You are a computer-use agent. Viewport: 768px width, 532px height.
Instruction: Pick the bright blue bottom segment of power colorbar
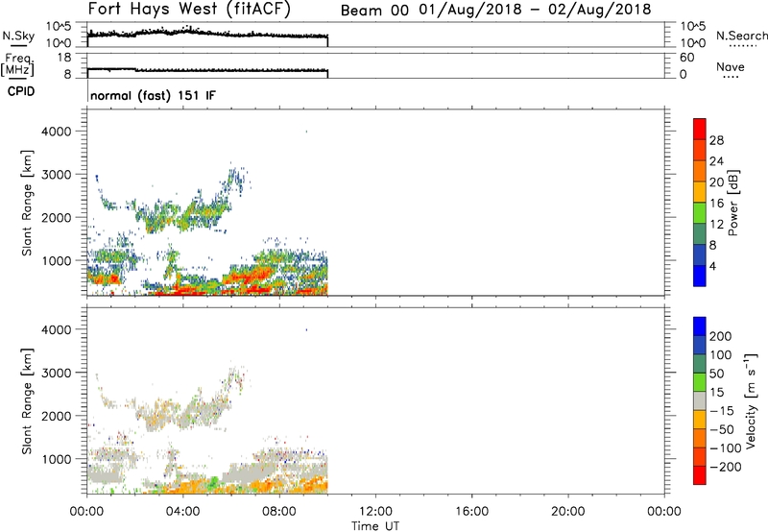click(700, 276)
